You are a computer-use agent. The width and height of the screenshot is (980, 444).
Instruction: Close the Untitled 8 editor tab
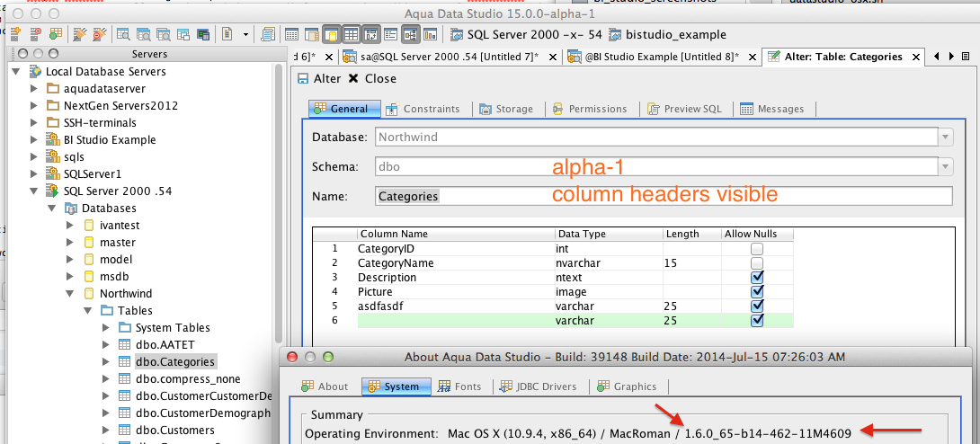coord(752,58)
